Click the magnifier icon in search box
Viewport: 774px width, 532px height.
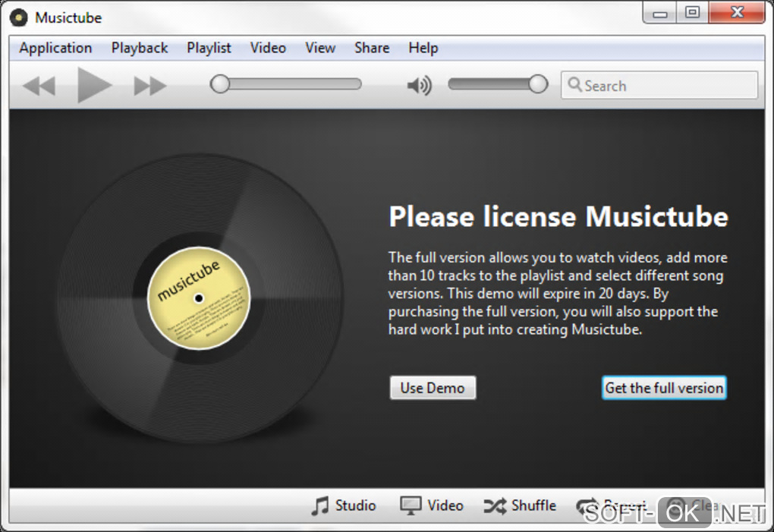[x=574, y=84]
